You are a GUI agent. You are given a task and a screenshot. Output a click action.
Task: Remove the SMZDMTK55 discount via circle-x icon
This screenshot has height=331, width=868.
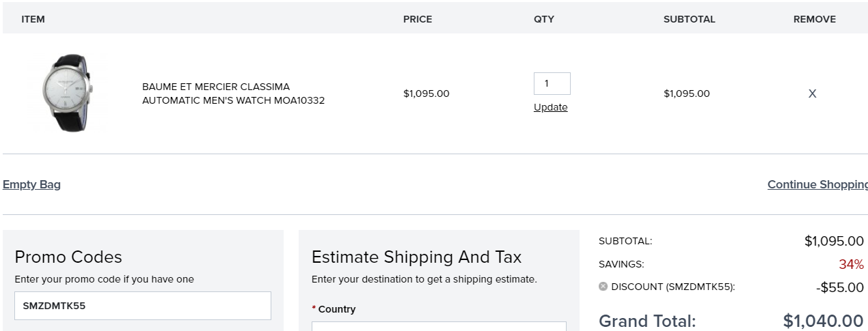tap(603, 287)
